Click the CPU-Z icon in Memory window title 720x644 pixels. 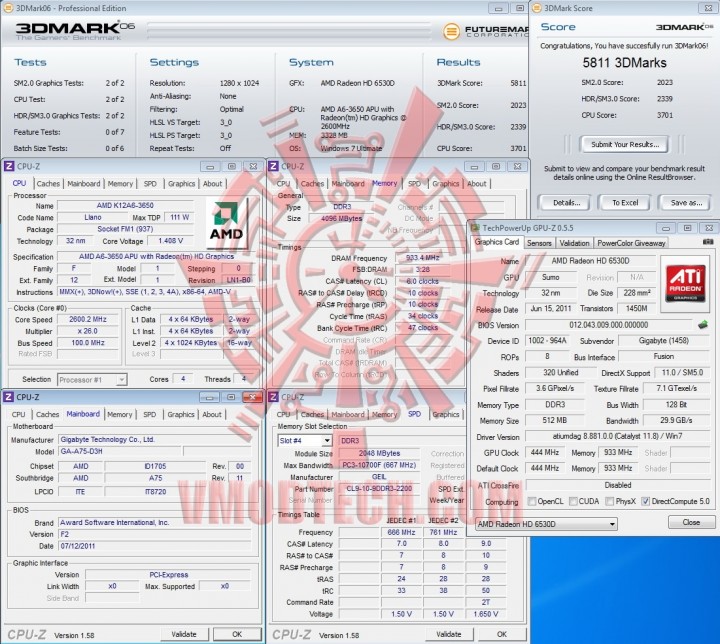273,166
